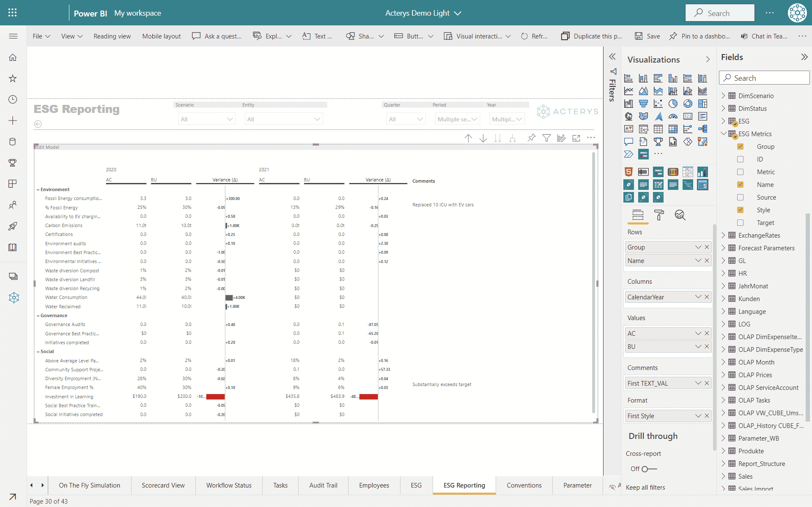Check the Metric field checkbox
Screen dimensions: 812x507
(741, 172)
